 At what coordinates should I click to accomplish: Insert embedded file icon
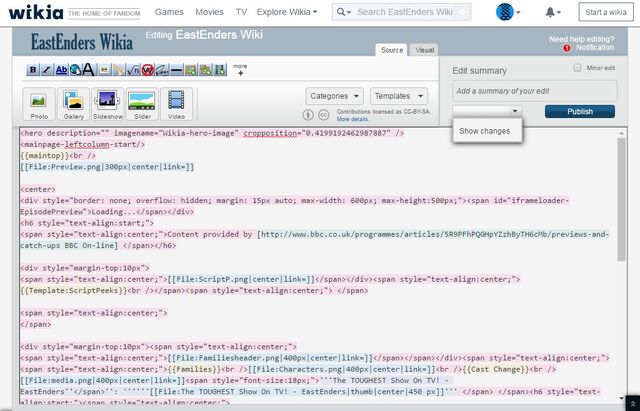104,70
